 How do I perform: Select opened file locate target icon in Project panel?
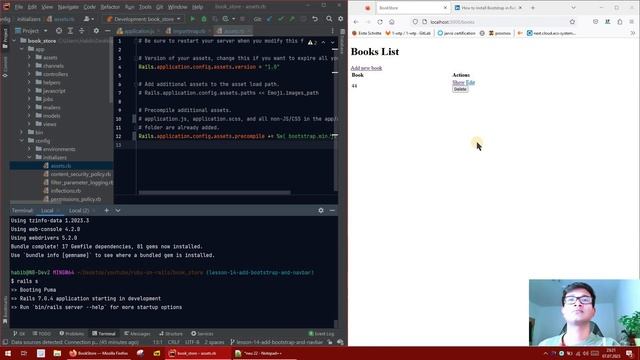[59, 31]
